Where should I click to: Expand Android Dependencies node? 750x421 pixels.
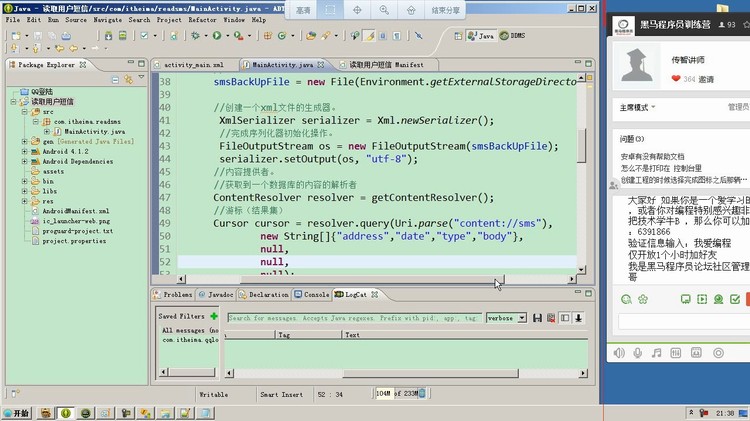tap(24, 161)
